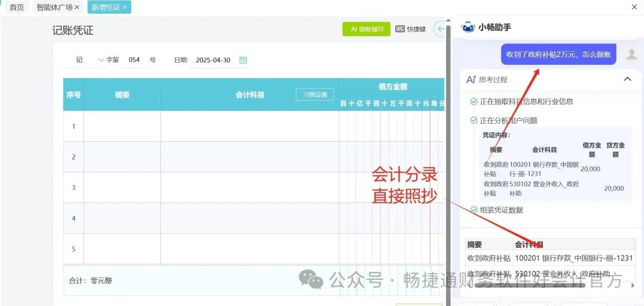Viewport: 644px width, 306px height.
Task: Close the panel with top-right X
Action: [634, 7]
